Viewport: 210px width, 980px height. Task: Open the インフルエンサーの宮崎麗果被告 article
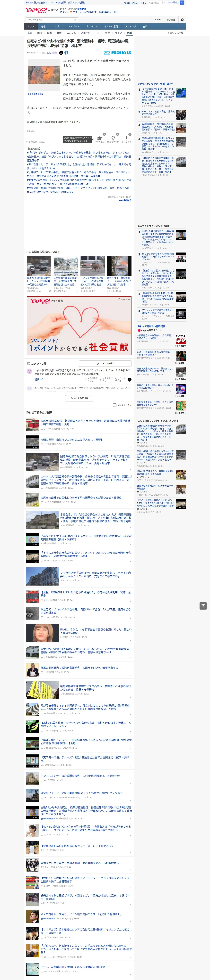(80, 776)
